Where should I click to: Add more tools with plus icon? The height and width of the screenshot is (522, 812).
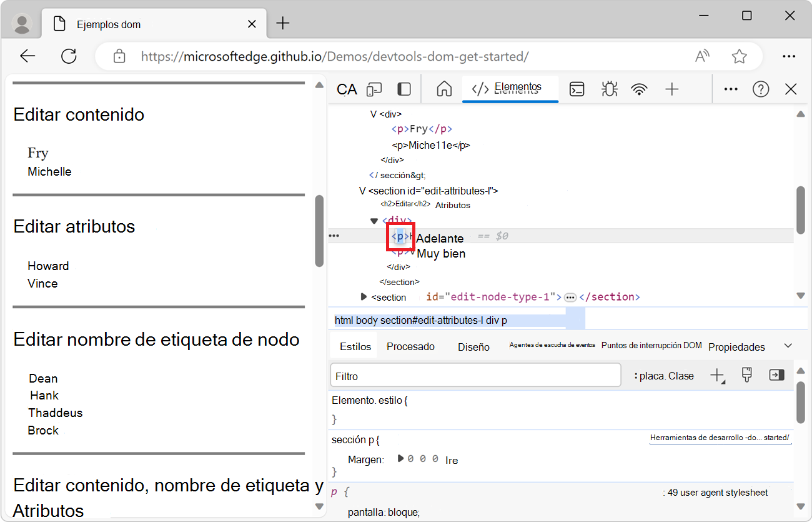coord(671,89)
